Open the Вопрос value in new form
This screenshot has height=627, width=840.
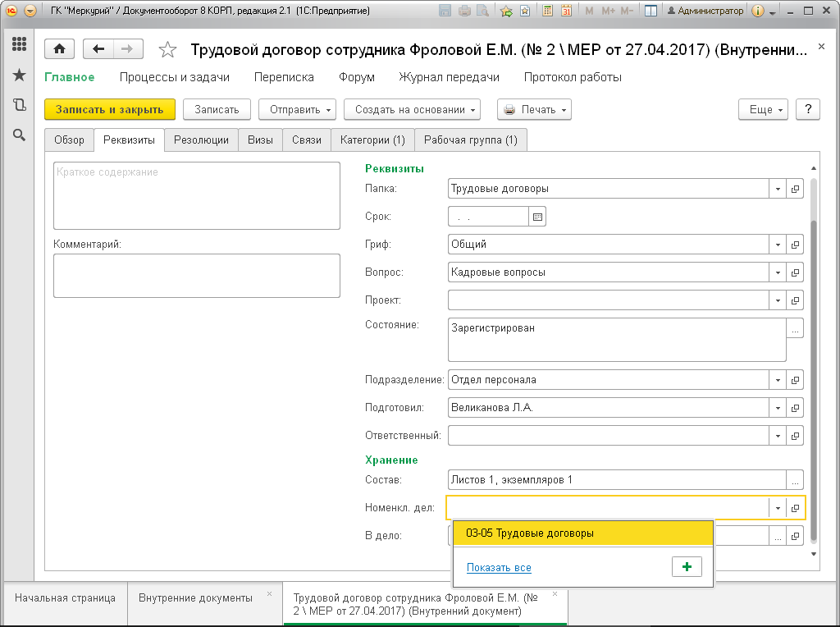point(795,272)
